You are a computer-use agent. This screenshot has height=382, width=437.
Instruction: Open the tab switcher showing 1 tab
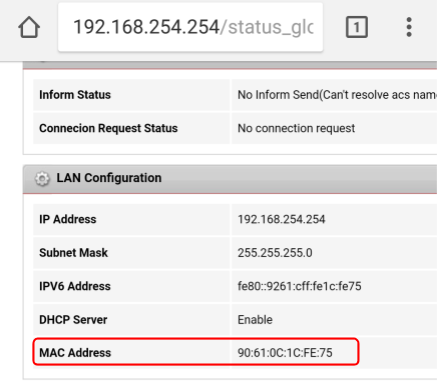357,27
